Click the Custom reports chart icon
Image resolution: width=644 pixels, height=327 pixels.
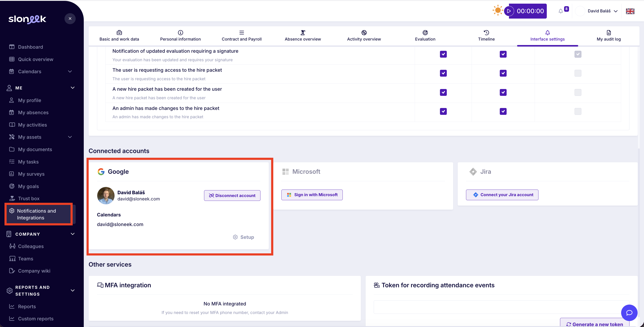(12, 318)
